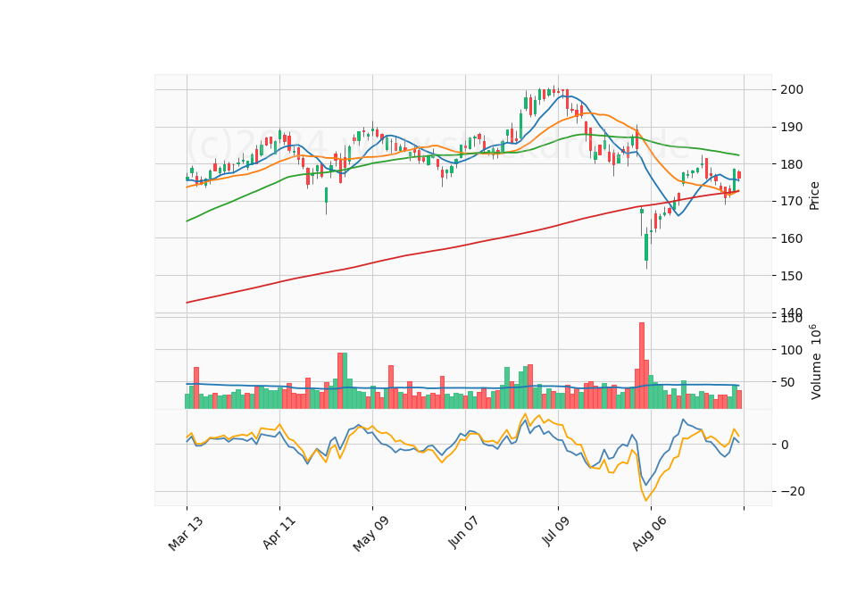Screen dimensions: 857x616
Task: Click the 200 price axis value
Action: [x=792, y=89]
